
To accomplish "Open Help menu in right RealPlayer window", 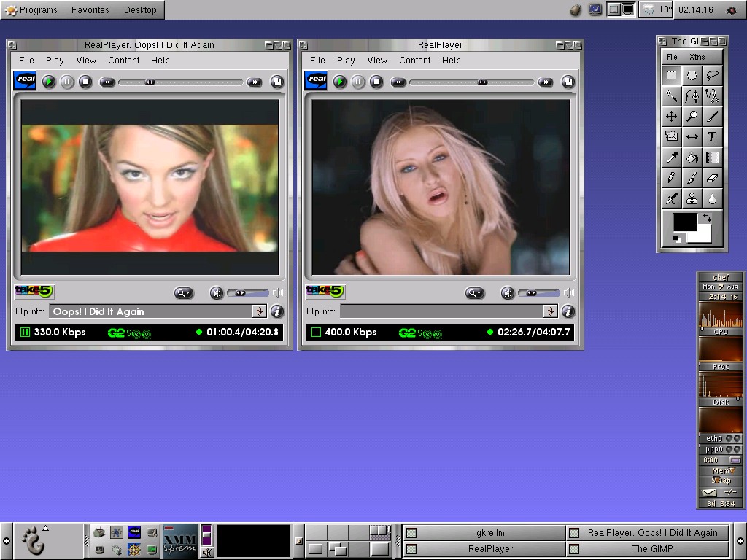I will tap(451, 60).
